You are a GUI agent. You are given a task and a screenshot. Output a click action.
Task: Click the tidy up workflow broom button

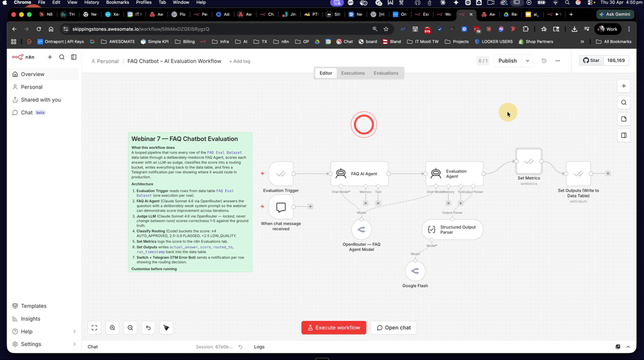pos(166,327)
